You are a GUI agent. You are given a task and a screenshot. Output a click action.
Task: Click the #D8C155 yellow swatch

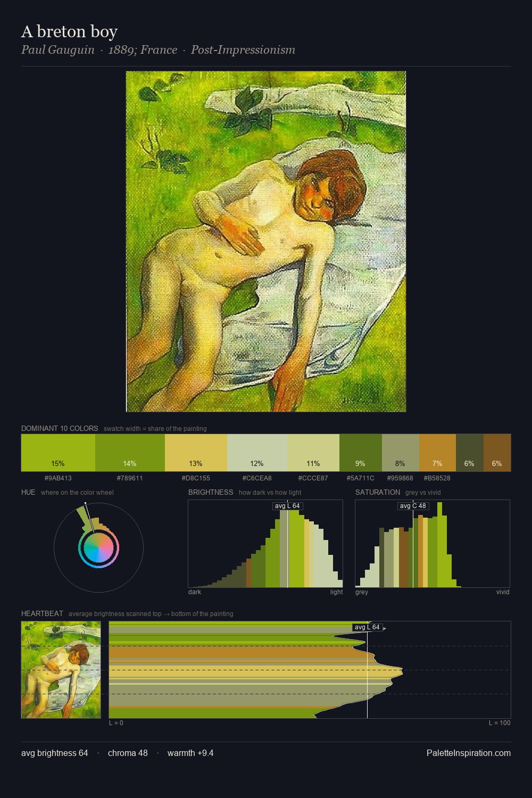[196, 453]
